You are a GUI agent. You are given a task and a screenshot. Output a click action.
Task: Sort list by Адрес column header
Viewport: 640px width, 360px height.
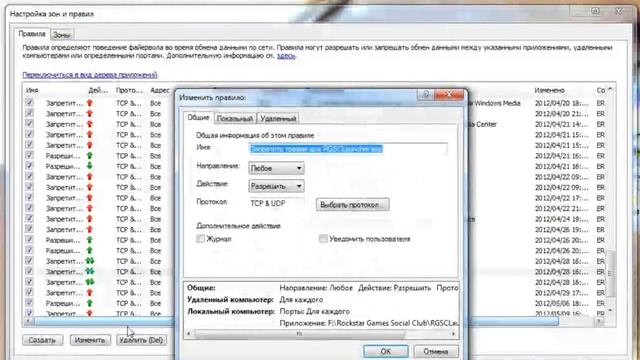tap(160, 90)
